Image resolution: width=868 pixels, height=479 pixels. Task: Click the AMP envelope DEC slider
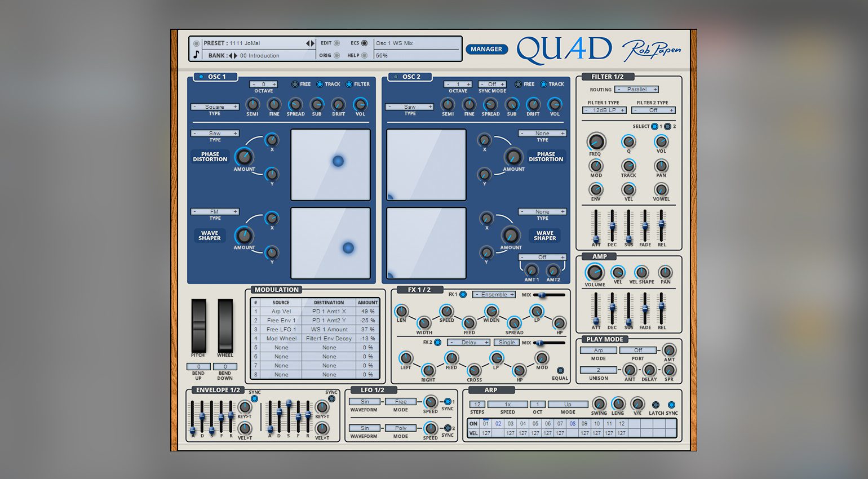point(612,307)
